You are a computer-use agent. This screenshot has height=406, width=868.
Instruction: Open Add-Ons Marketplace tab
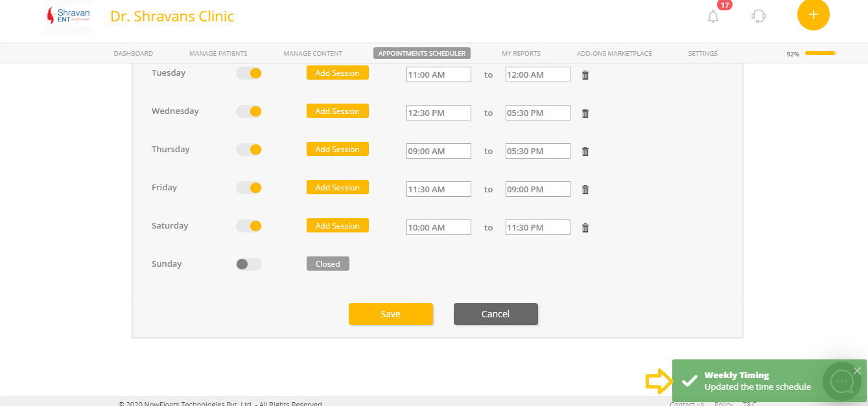click(x=615, y=54)
